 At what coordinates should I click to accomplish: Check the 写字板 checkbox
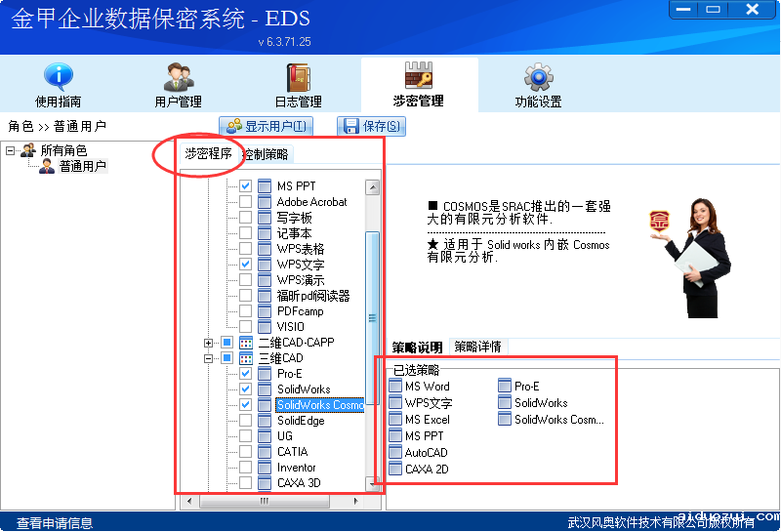point(245,217)
